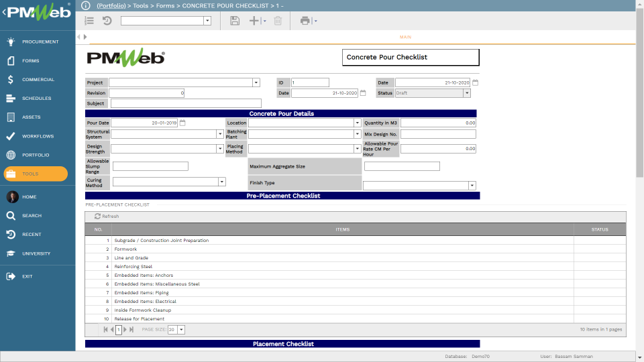Viewport: 644px width, 362px height.
Task: Click the info icon near breadcrumb
Action: tap(85, 5)
